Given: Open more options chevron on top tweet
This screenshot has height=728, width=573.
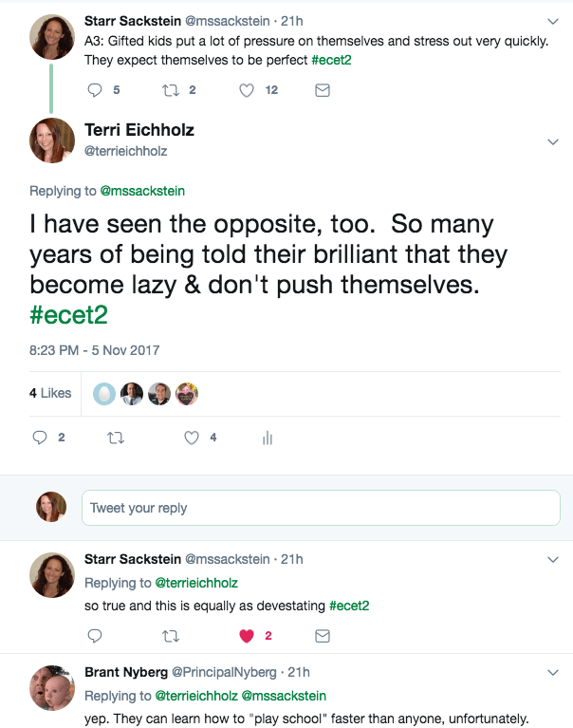Looking at the screenshot, I should (554, 21).
